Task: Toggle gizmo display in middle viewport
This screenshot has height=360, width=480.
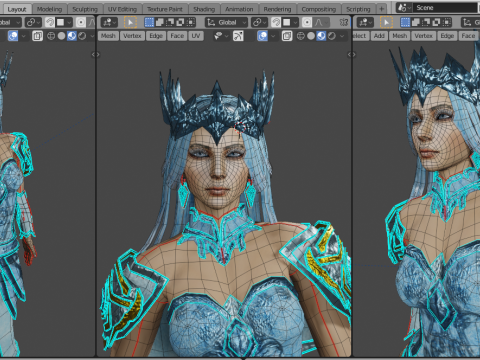Action: 238,36
